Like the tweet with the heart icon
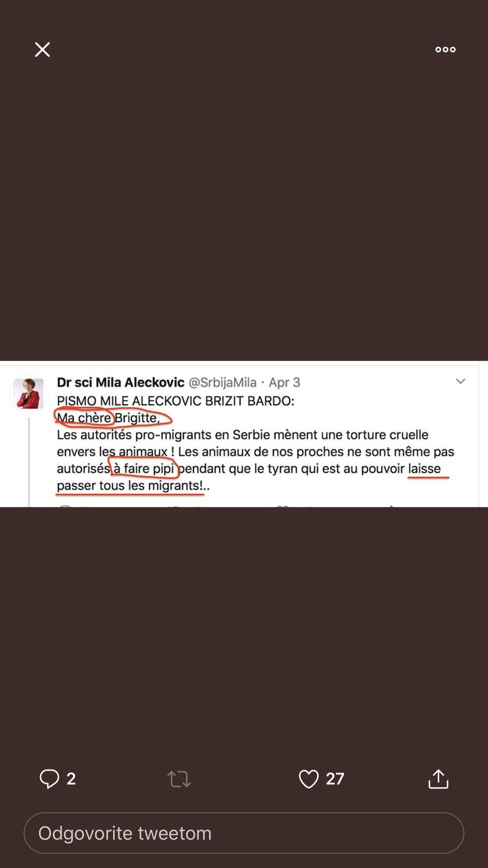Image resolution: width=488 pixels, height=868 pixels. [308, 779]
